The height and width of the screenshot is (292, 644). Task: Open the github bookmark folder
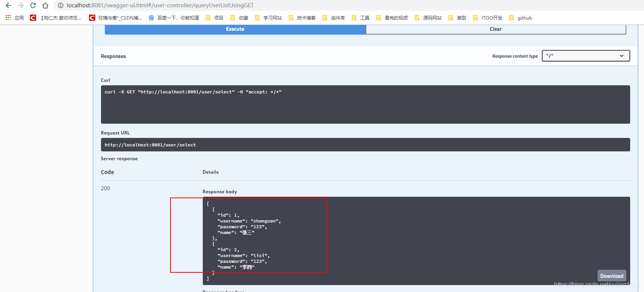coord(521,18)
